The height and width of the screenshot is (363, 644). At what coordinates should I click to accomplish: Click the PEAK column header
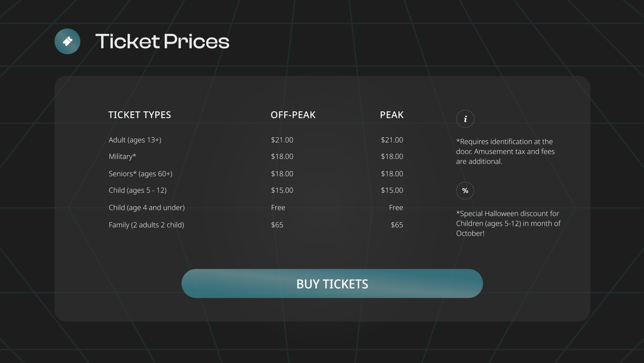392,115
